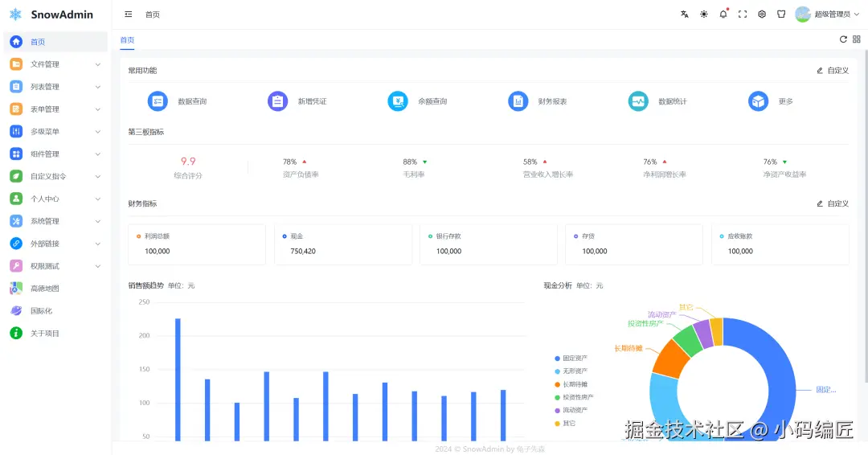Click the 9.9 综合评分 value
The height and width of the screenshot is (455, 868).
pos(188,161)
